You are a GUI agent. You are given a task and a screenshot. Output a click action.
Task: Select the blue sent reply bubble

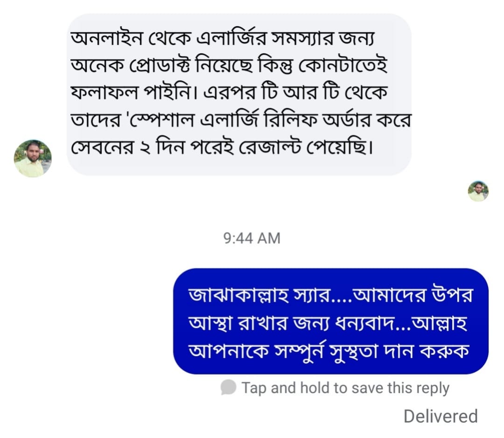tap(331, 321)
